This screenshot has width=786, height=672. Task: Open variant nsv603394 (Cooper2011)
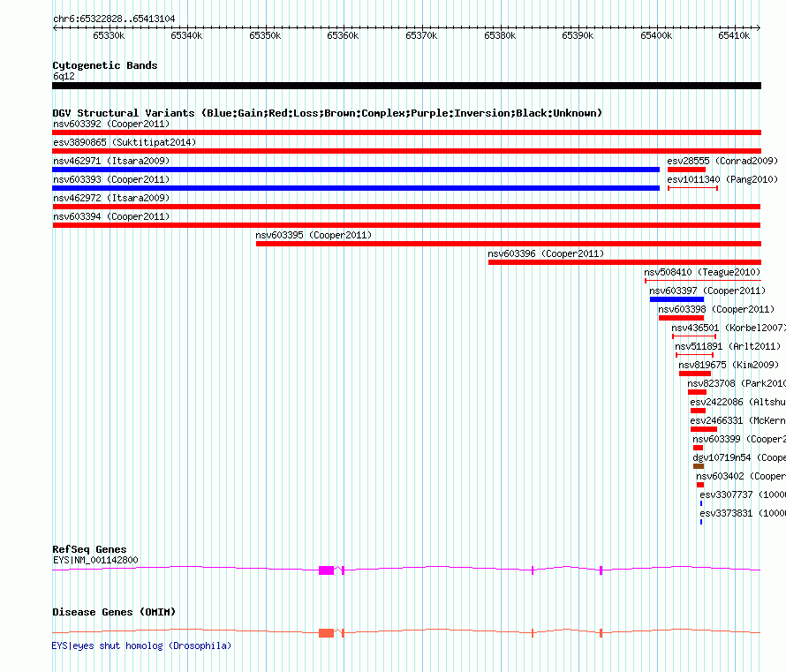pos(111,216)
